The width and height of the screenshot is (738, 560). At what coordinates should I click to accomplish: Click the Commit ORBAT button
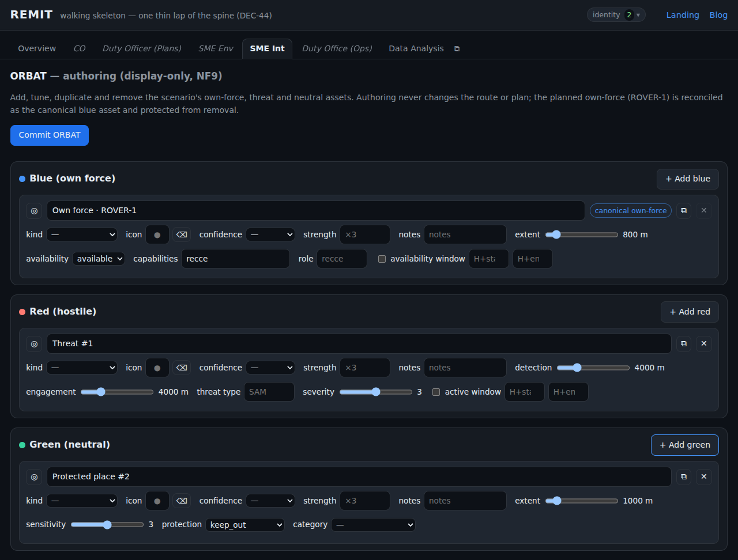50,135
